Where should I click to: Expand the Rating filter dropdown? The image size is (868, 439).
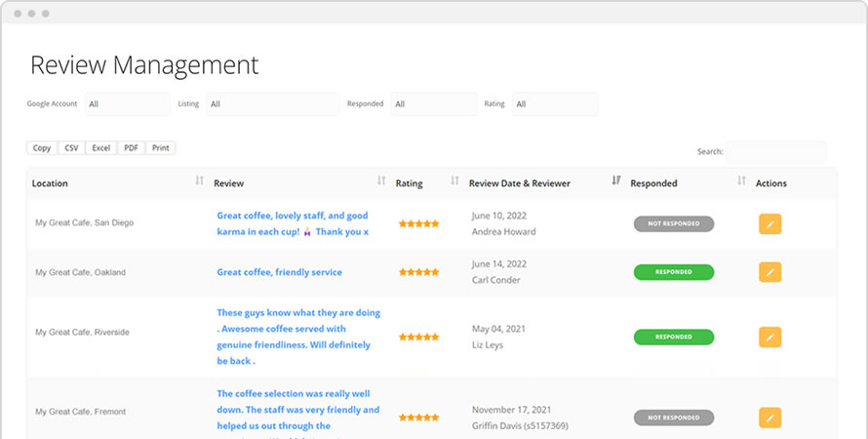coord(554,104)
